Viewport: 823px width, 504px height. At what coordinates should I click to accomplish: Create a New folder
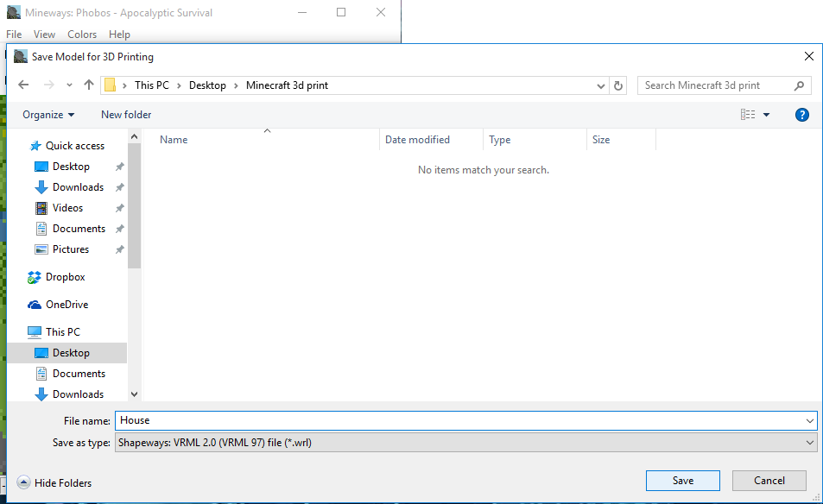coord(126,114)
